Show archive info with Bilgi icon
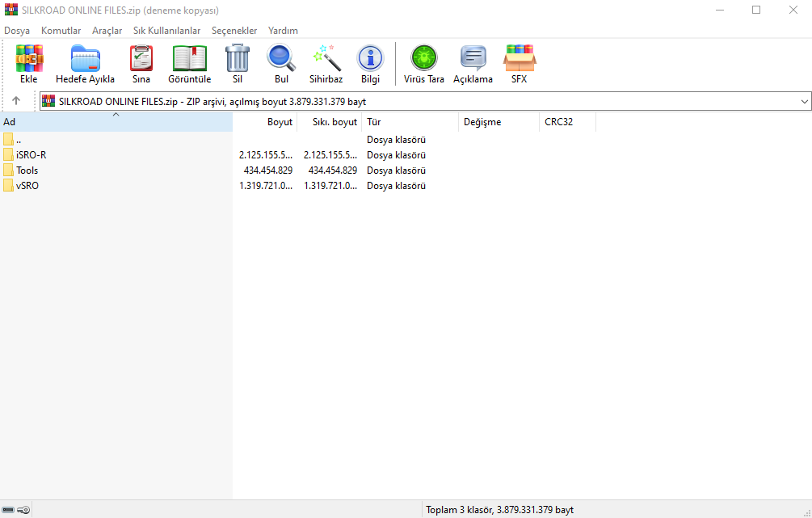Screen dimensions: 812x518 (x=370, y=64)
